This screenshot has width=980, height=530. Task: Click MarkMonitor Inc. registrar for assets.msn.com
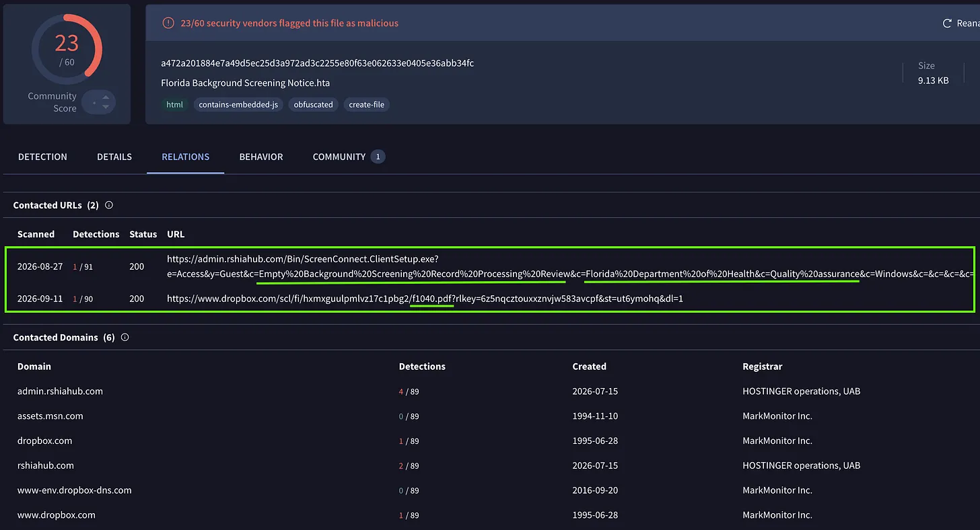click(x=777, y=416)
